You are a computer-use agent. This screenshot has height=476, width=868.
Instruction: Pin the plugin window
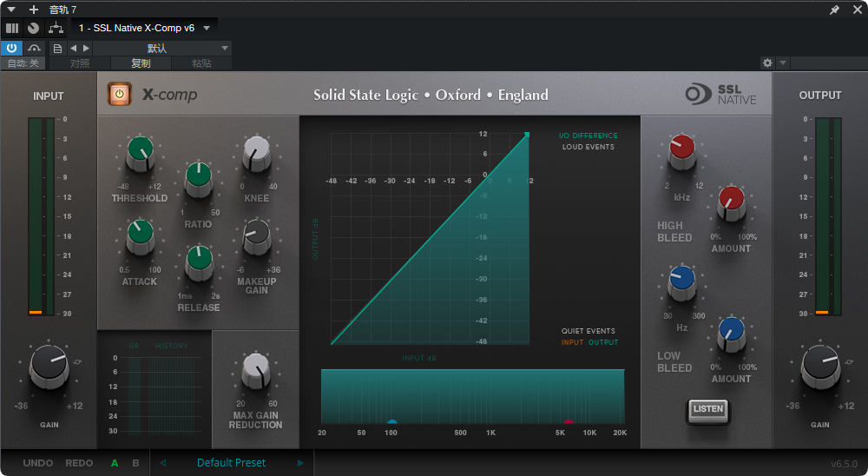click(835, 10)
